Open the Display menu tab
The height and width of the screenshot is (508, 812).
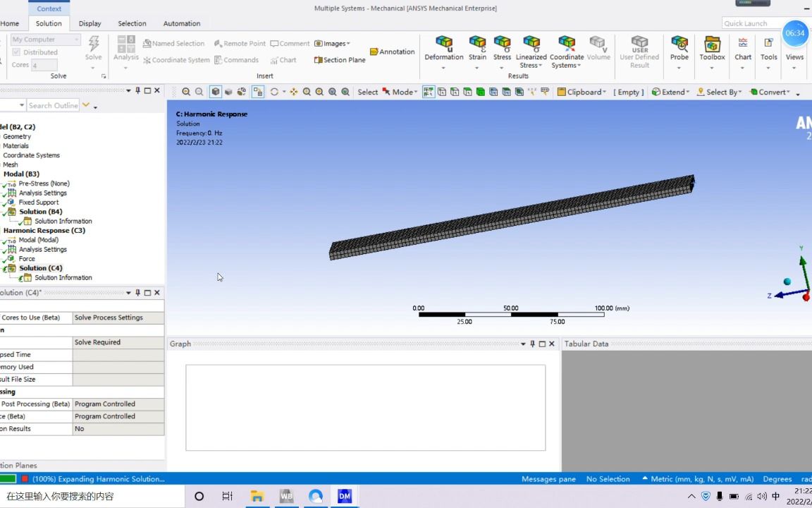[90, 23]
